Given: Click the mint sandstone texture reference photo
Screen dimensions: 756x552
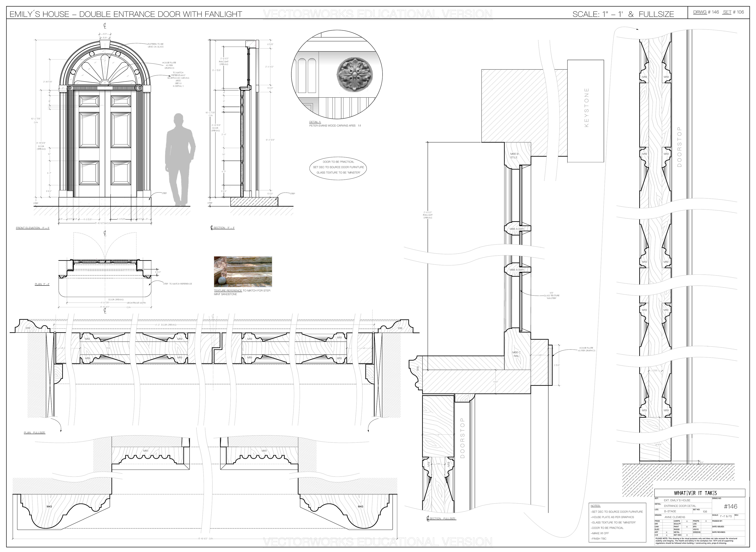Looking at the screenshot, I should point(243,272).
